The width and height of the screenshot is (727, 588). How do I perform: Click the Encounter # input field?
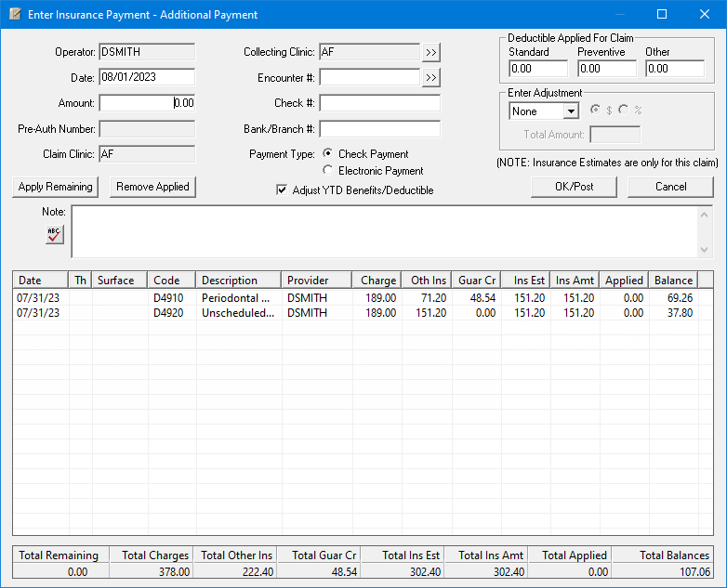[369, 77]
